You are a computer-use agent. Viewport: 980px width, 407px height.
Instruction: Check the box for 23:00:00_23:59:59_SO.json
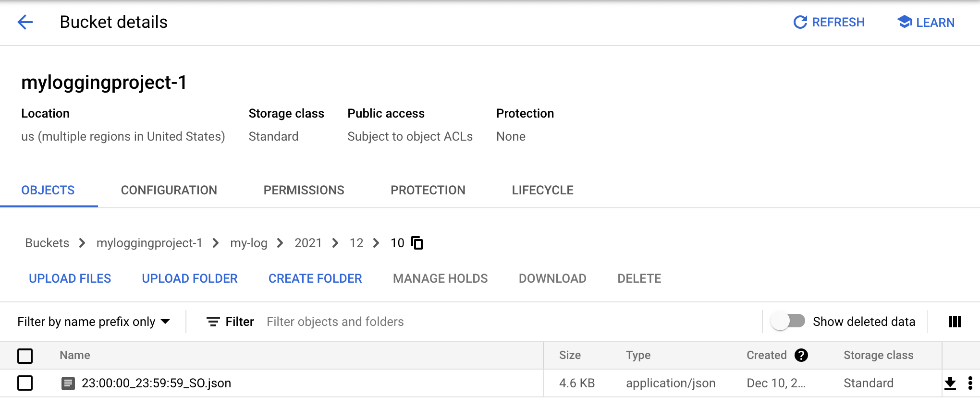click(x=25, y=383)
